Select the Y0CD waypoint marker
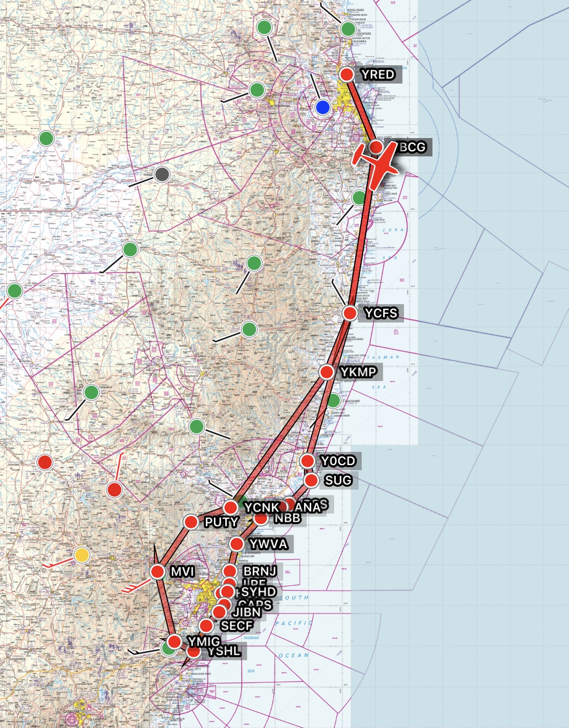 coord(307,461)
